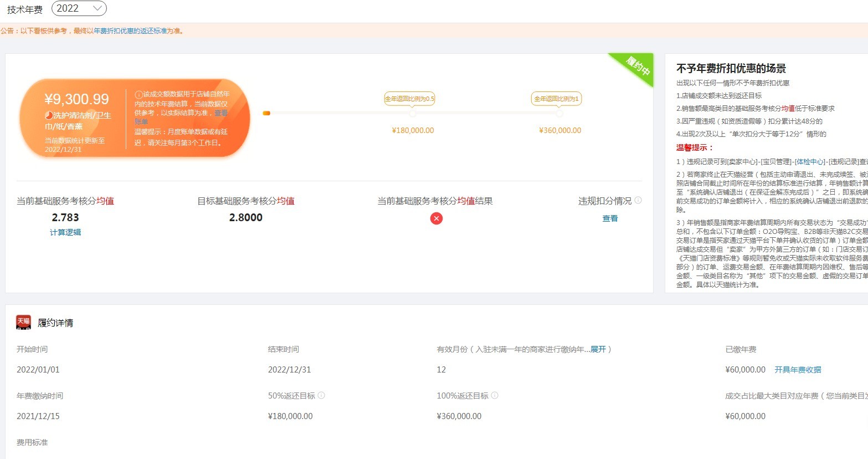Open the 体检中心 link in 温馨提示

pos(809,162)
